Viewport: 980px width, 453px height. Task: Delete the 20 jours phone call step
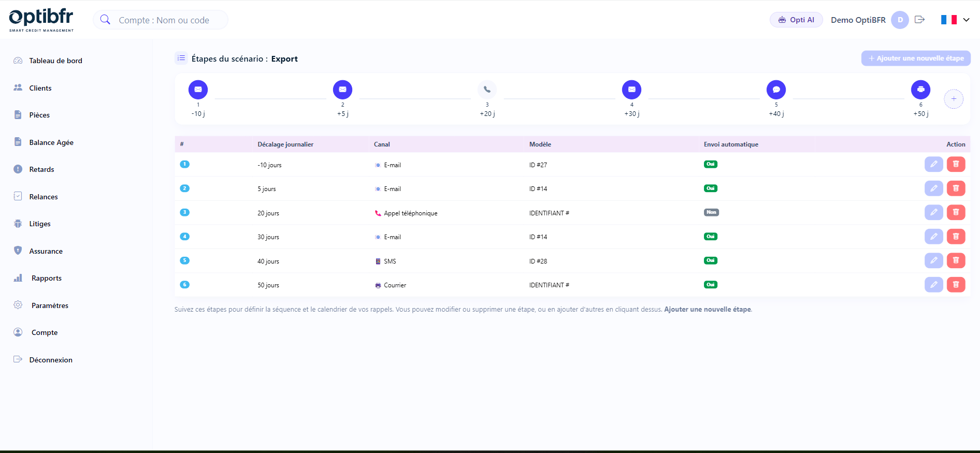coord(956,212)
